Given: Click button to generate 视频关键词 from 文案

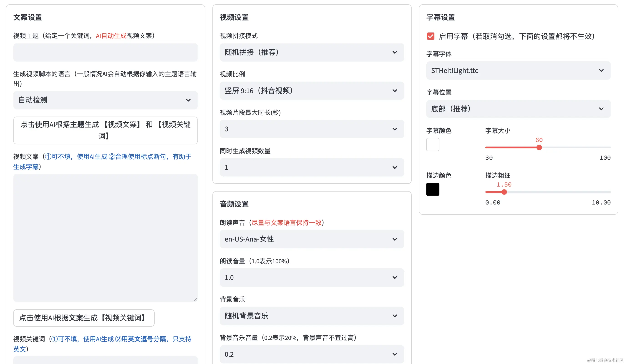Looking at the screenshot, I should click(x=83, y=318).
